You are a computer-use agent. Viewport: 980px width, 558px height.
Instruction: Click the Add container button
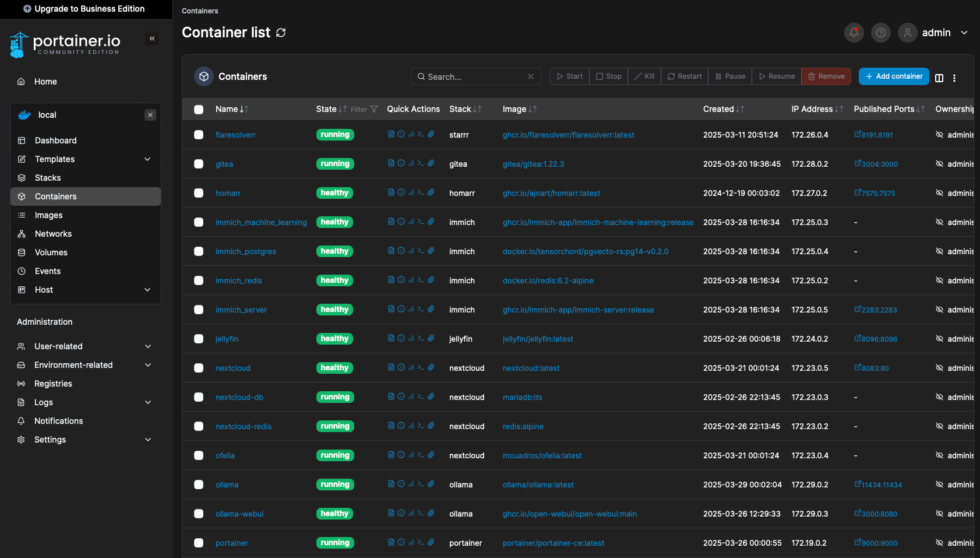point(893,76)
